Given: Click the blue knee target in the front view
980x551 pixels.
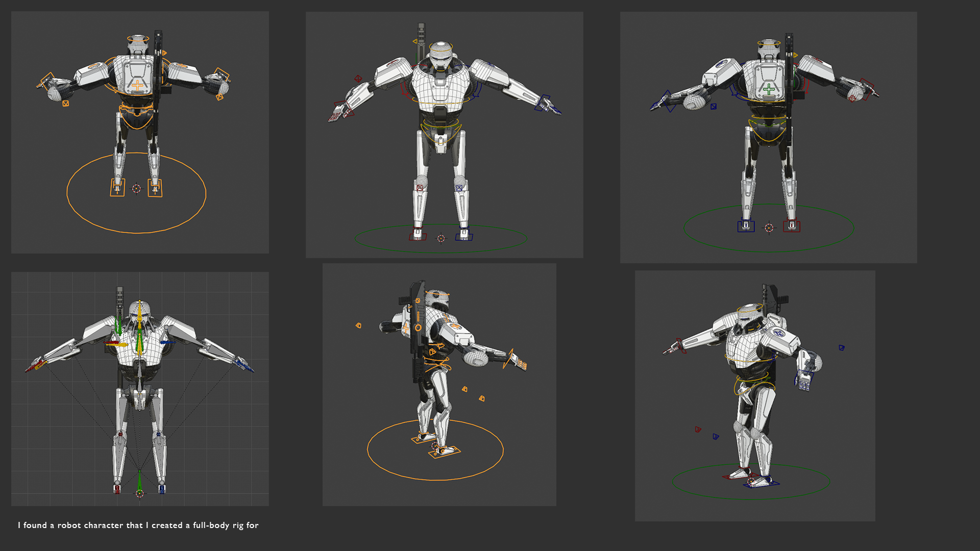Looking at the screenshot, I should [x=459, y=188].
